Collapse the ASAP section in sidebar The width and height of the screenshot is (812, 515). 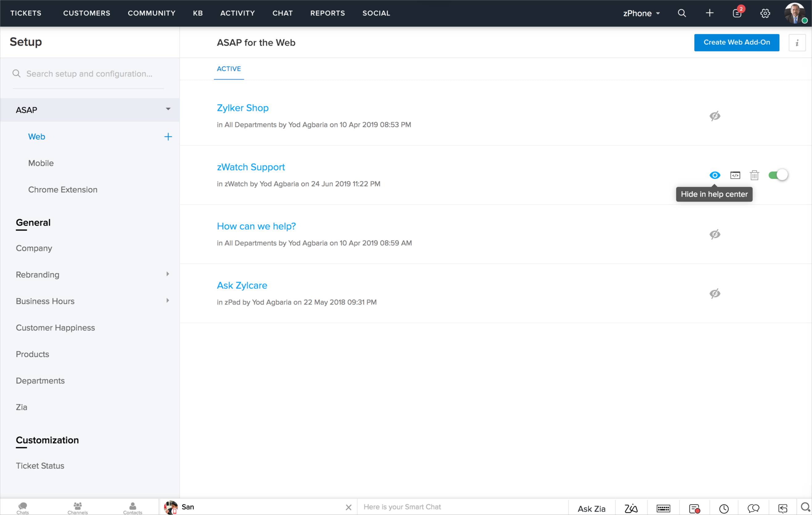coord(168,109)
